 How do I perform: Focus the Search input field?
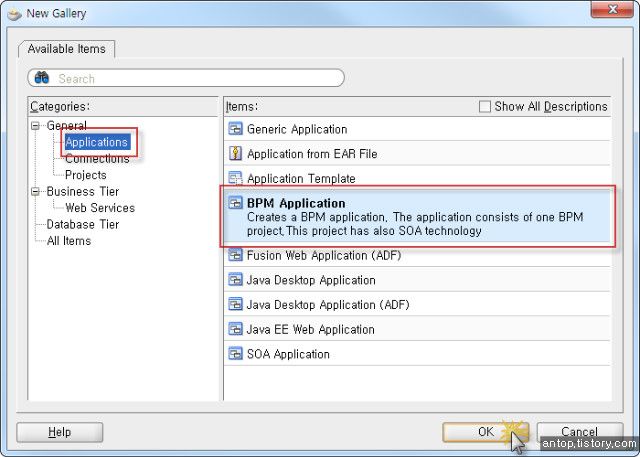186,78
